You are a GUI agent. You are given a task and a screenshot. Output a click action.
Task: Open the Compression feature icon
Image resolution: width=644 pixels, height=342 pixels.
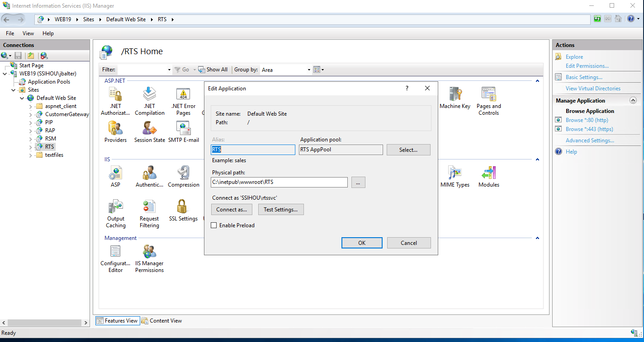183,173
